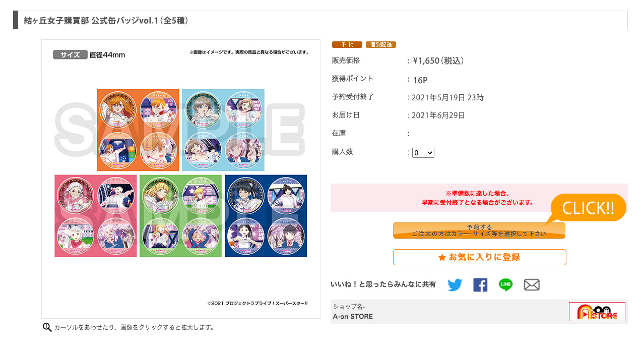
Task: Open the 購入数 quantity dropdown
Action: pos(423,152)
